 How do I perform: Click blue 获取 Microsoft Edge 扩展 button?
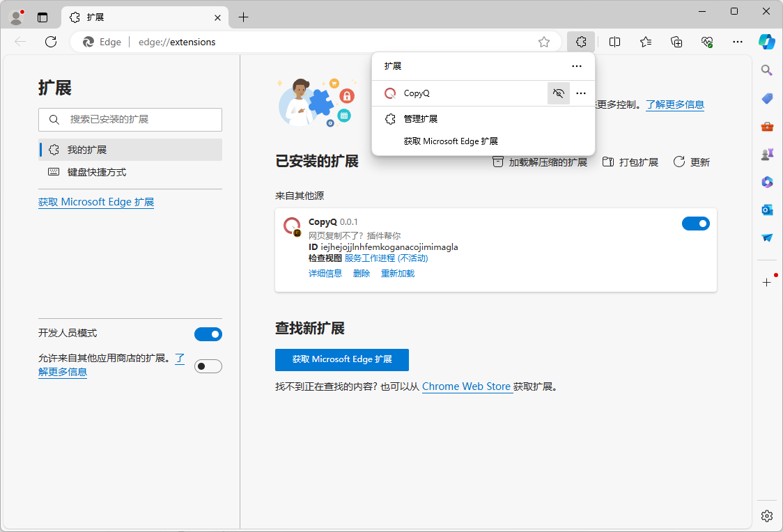342,360
